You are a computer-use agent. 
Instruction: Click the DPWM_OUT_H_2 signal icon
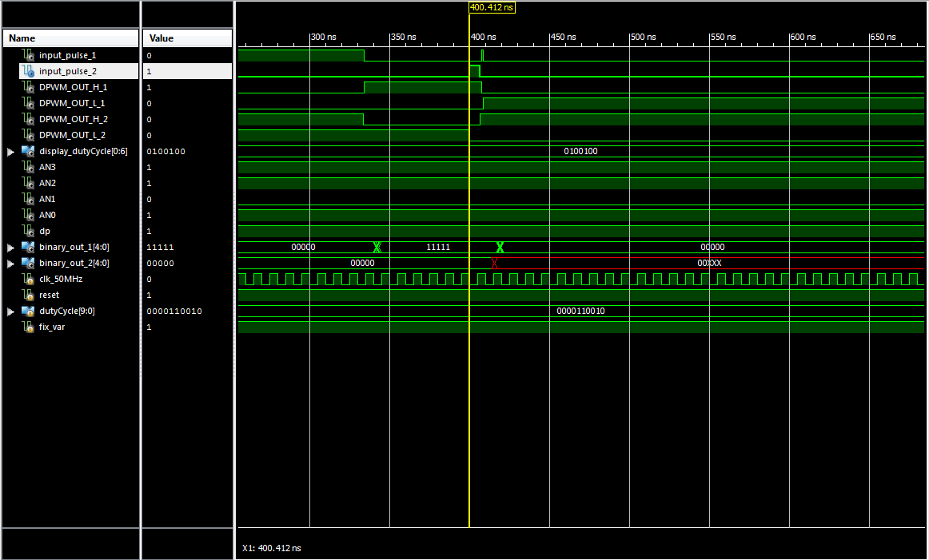coord(28,119)
